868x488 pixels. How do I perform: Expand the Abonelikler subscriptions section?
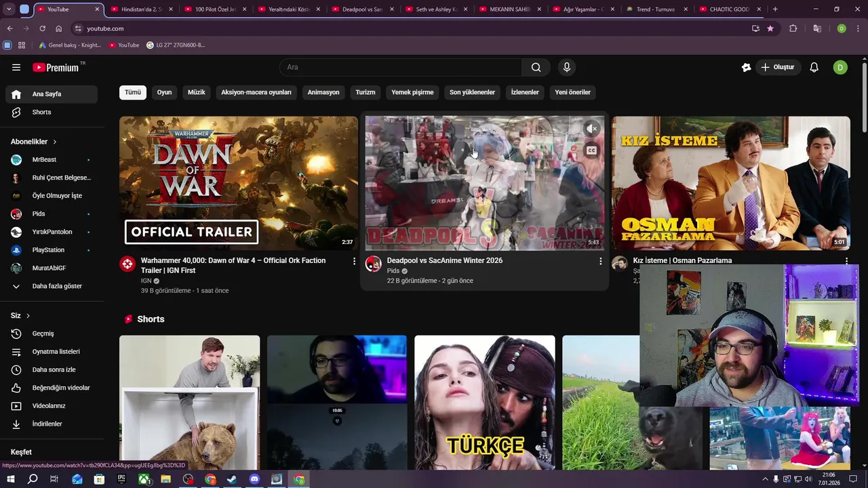[x=34, y=142]
